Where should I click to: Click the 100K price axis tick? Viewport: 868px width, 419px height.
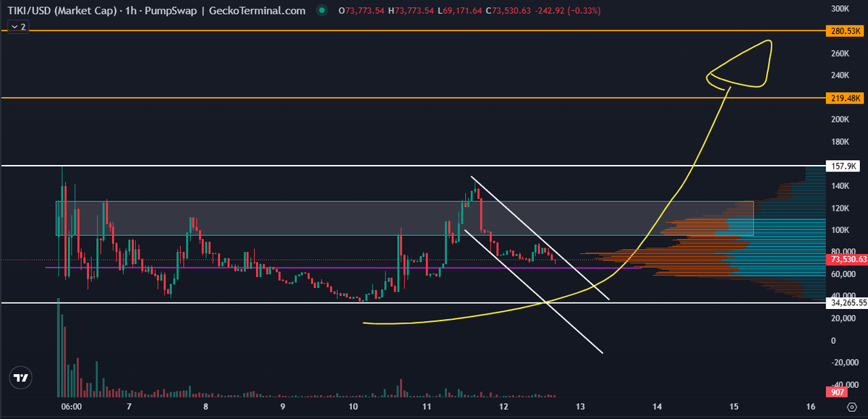coord(840,230)
